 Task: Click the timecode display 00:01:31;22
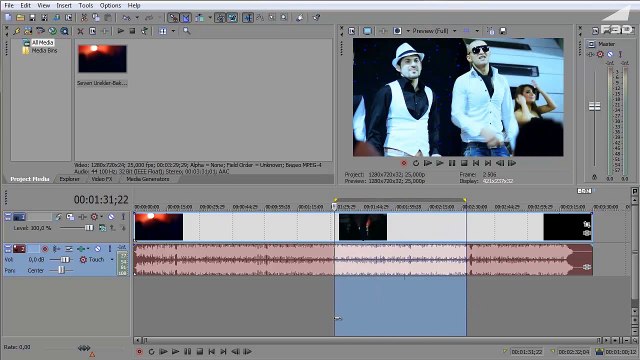coord(101,200)
